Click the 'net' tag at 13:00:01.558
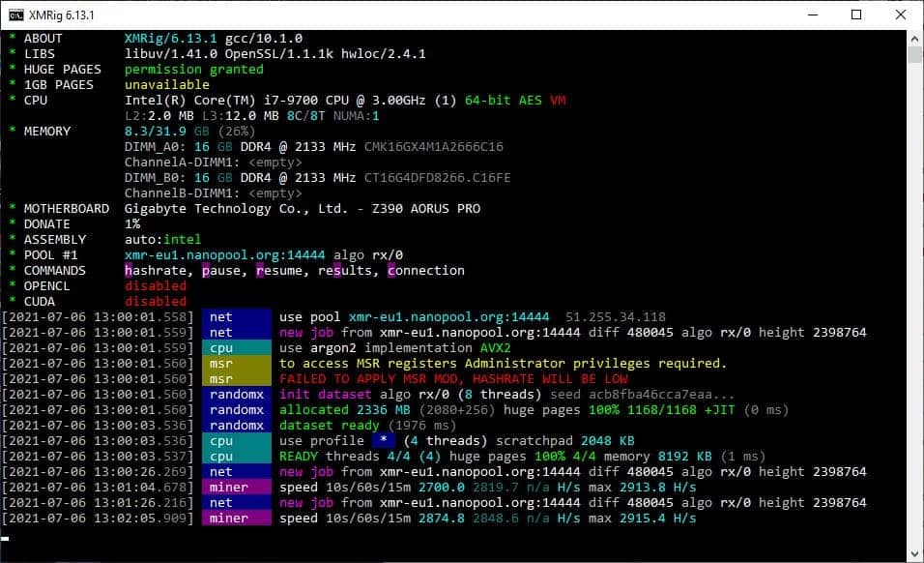Image resolution: width=924 pixels, height=563 pixels. click(x=236, y=317)
